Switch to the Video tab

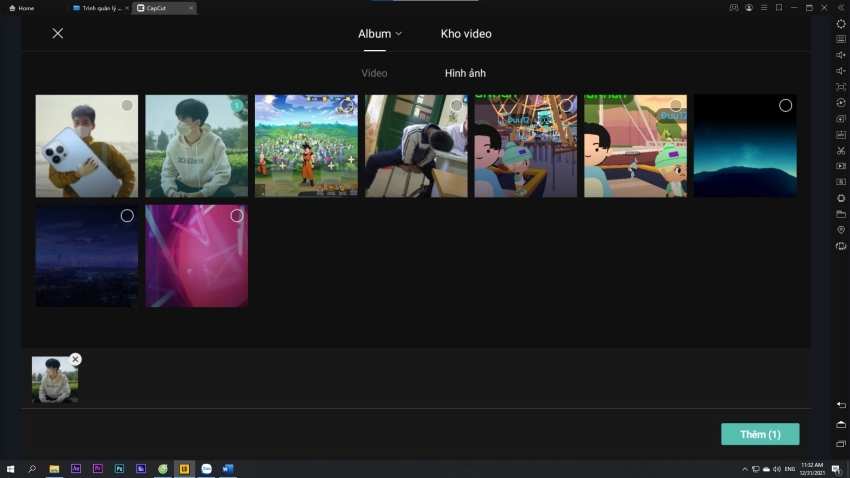pos(374,73)
